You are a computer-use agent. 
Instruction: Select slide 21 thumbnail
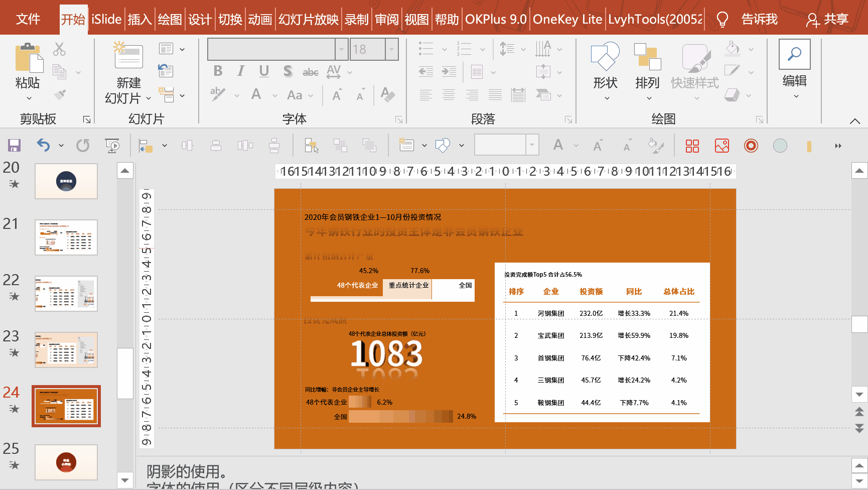[66, 237]
